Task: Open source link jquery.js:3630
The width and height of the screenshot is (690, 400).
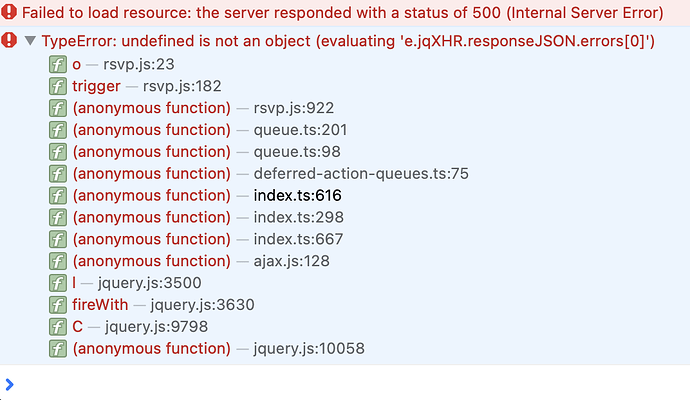Action: (x=202, y=305)
